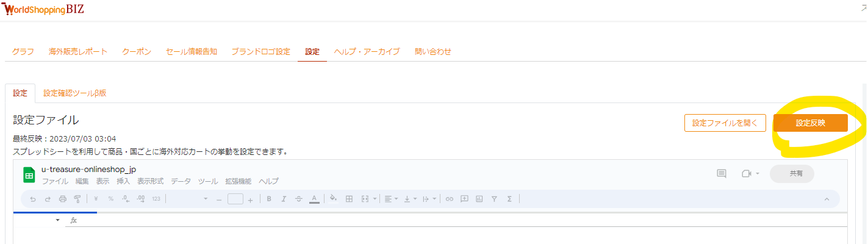Image resolution: width=868 pixels, height=244 pixels.
Task: Click the insert chart icon
Action: (x=479, y=199)
